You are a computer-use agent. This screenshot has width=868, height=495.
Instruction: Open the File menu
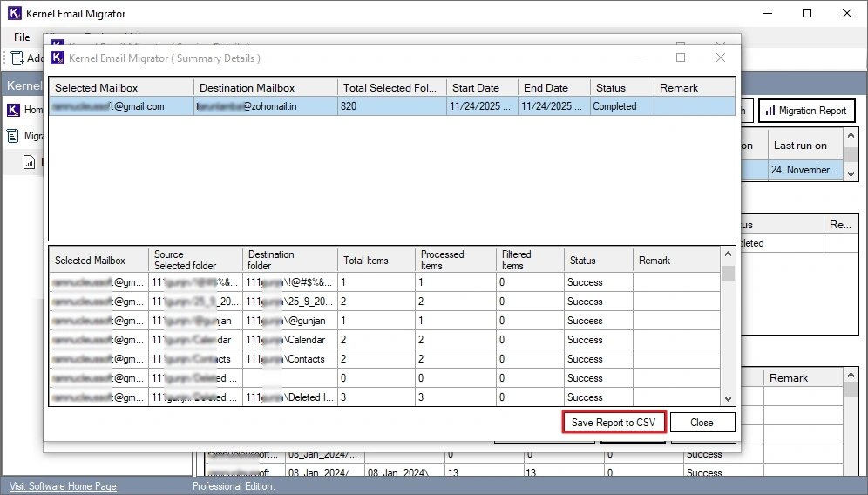22,37
